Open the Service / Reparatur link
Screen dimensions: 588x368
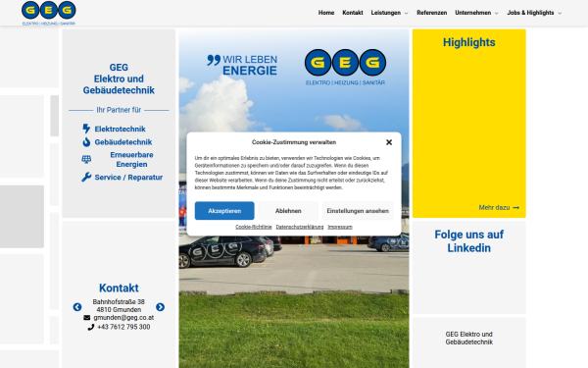[128, 178]
